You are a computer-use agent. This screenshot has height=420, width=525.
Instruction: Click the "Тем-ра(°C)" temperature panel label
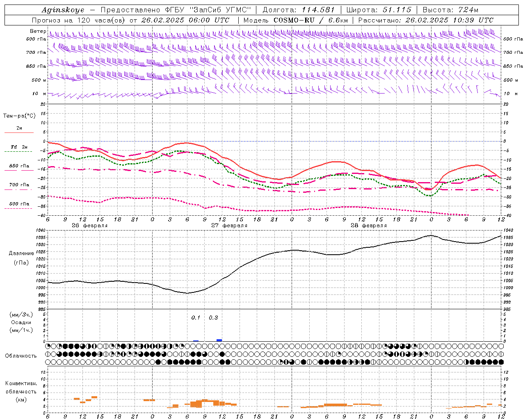19,116
